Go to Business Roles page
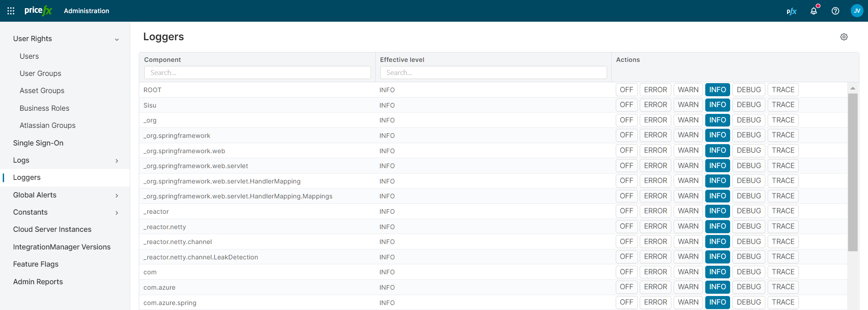Viewport: 868px width, 310px height. pyautogui.click(x=44, y=108)
